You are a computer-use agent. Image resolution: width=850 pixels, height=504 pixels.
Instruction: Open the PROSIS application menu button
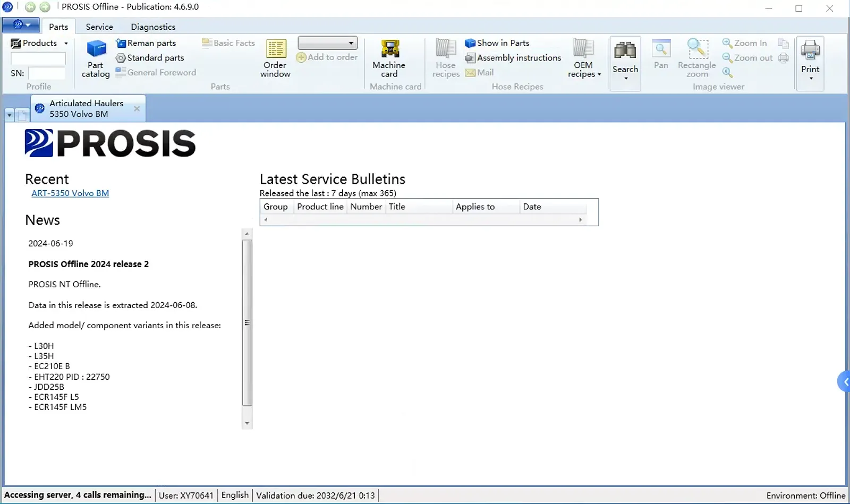point(21,24)
